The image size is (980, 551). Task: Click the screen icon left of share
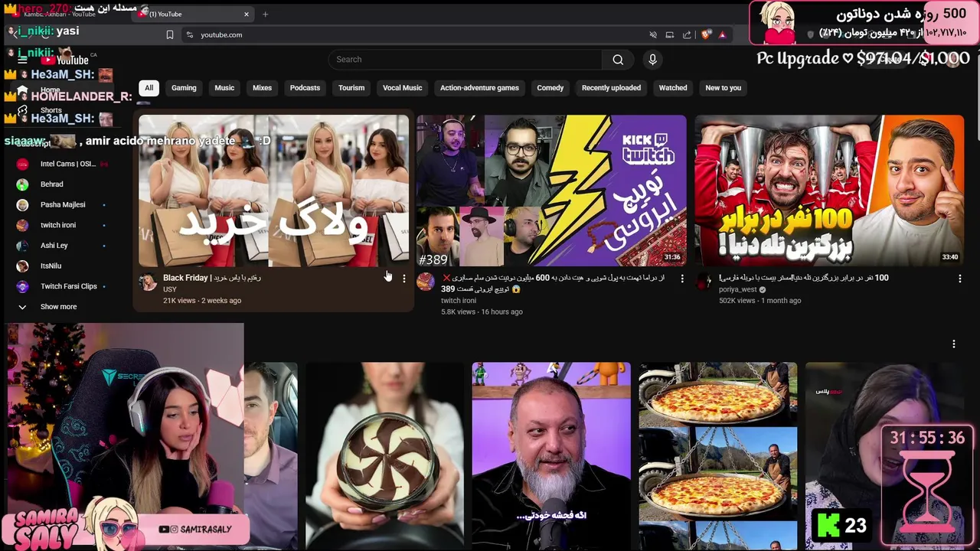pos(670,34)
